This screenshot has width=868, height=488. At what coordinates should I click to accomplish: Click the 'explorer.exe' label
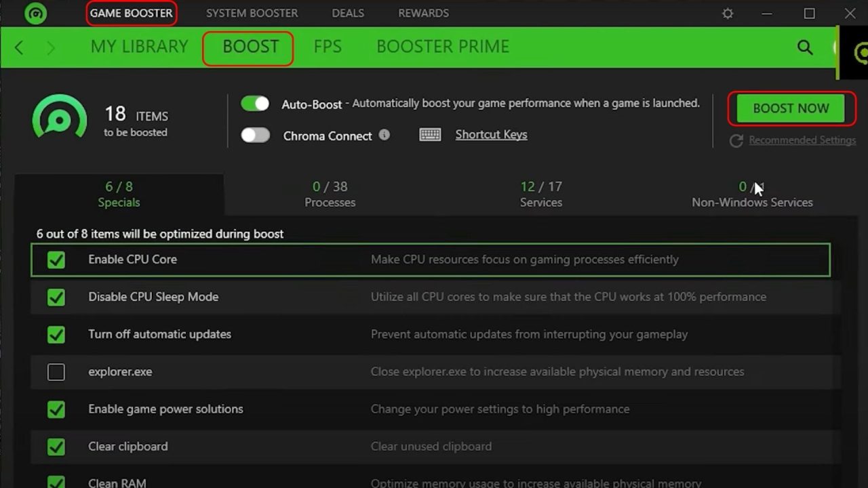[x=120, y=372]
